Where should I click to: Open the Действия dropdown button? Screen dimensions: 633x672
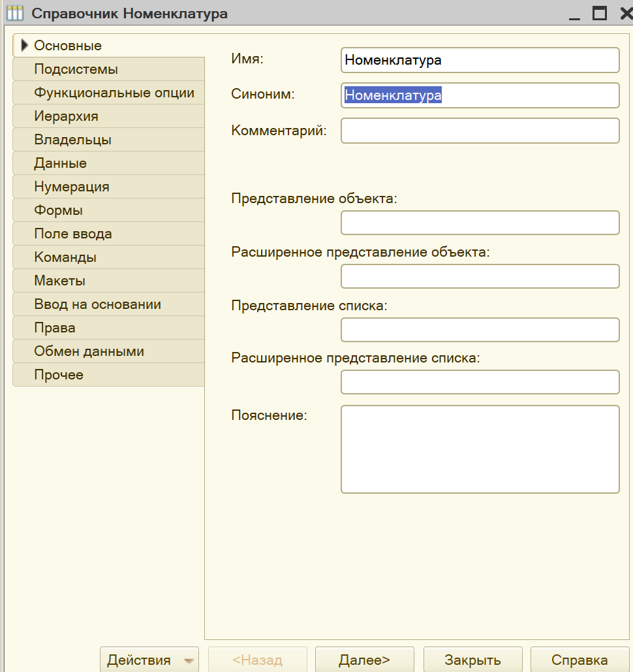[x=149, y=660]
